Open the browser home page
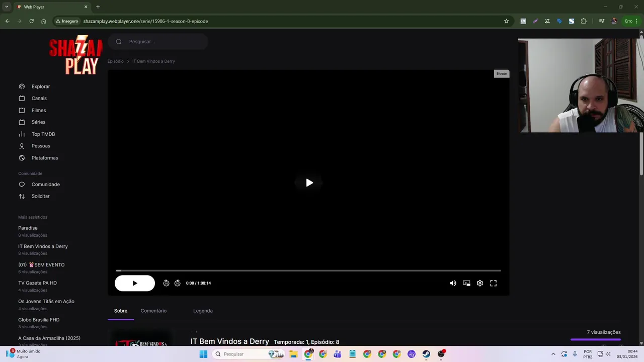The image size is (644, 362). click(43, 21)
